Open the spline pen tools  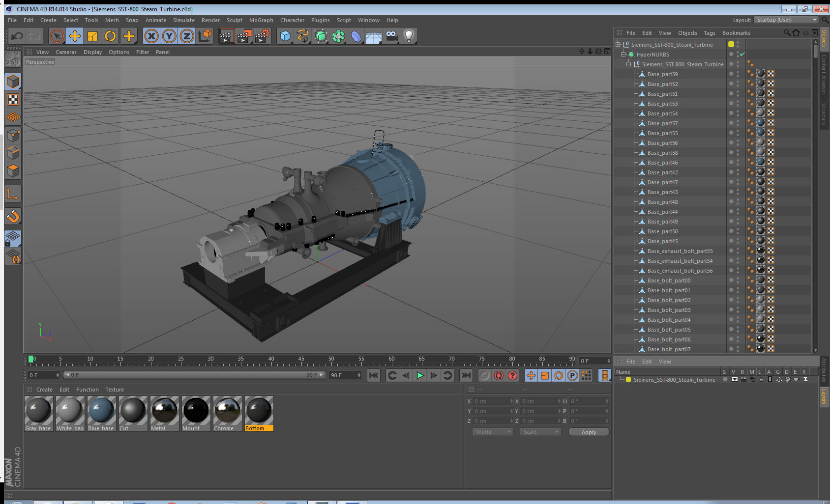(x=303, y=36)
